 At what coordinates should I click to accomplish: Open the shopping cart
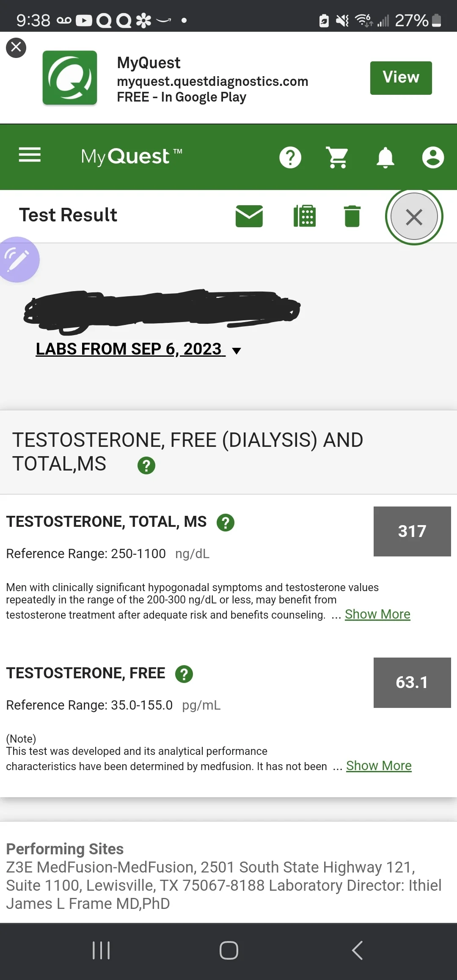click(338, 157)
